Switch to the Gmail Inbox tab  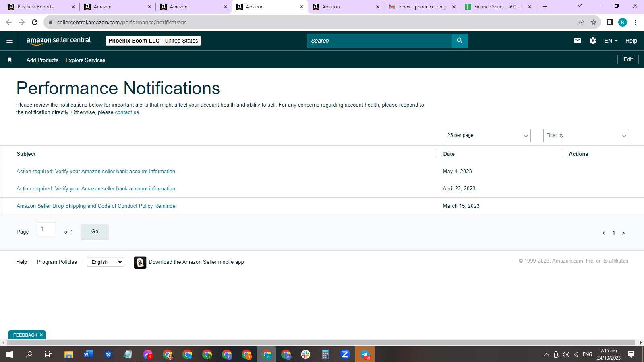[422, 7]
